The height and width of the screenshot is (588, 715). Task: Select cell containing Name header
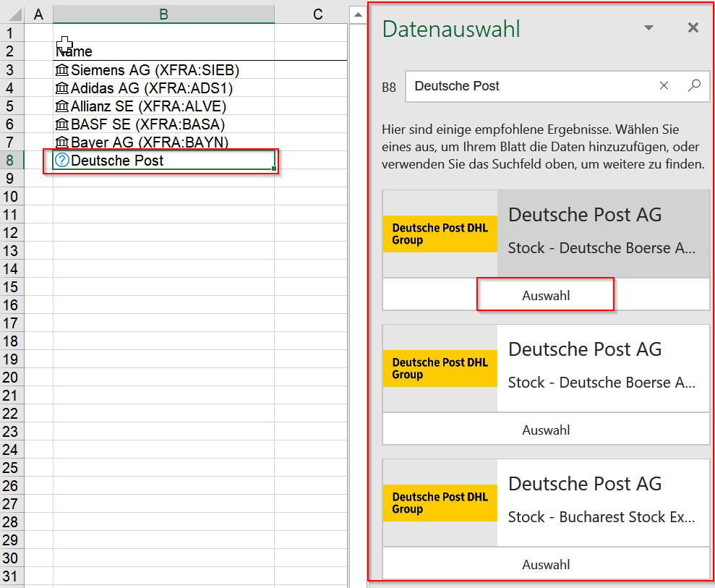[x=163, y=51]
